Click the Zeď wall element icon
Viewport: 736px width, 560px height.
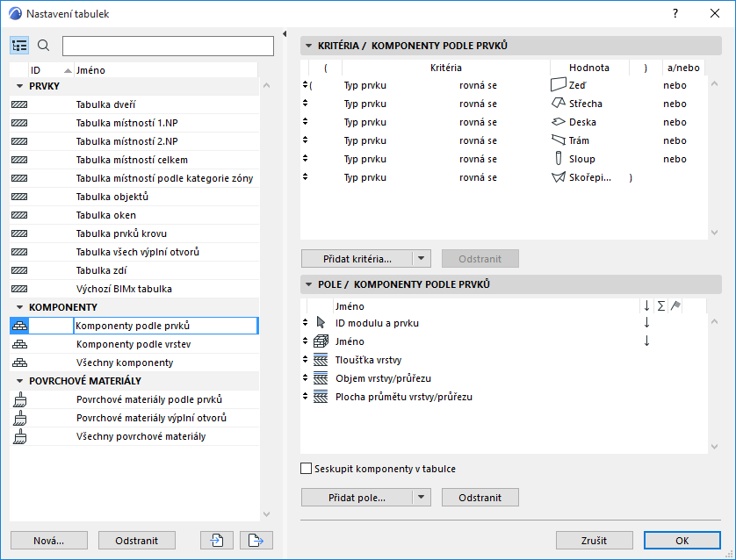[558, 85]
